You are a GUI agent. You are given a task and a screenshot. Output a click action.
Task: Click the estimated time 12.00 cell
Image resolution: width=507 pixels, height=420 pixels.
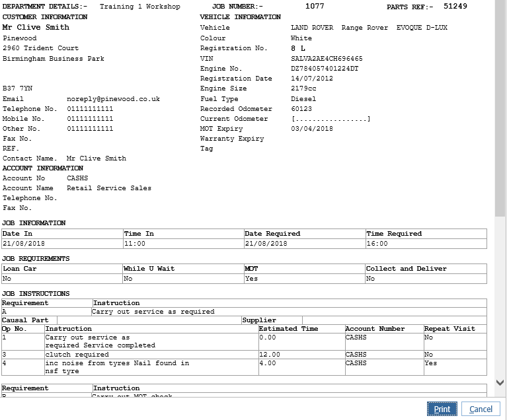270,355
